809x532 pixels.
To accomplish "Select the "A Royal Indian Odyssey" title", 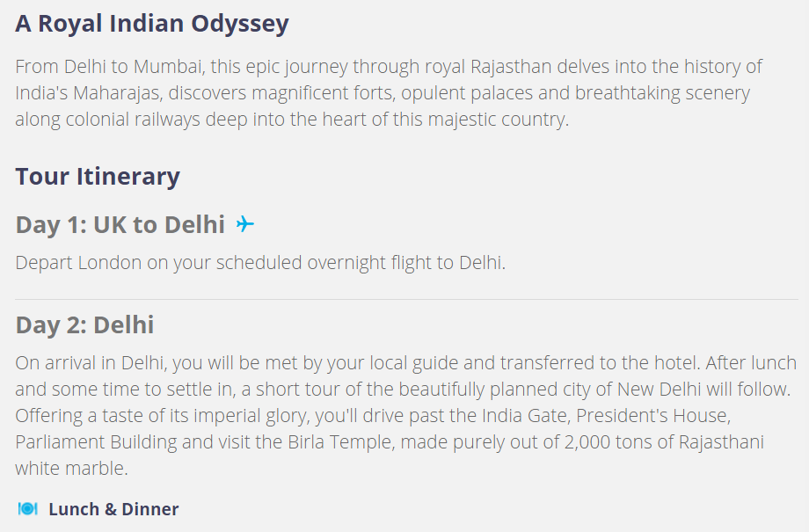I will click(152, 24).
